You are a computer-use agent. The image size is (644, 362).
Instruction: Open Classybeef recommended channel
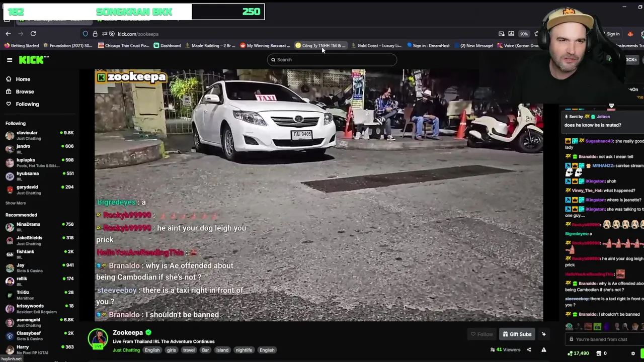39,335
